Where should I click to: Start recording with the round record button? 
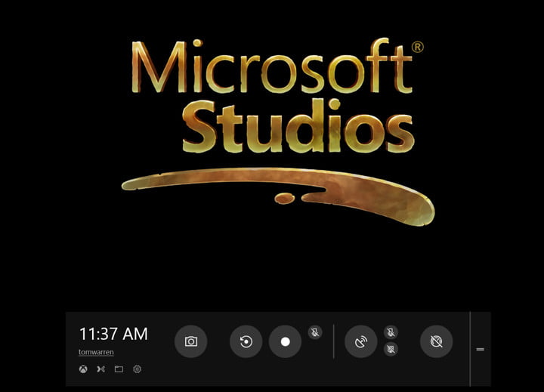pyautogui.click(x=285, y=341)
